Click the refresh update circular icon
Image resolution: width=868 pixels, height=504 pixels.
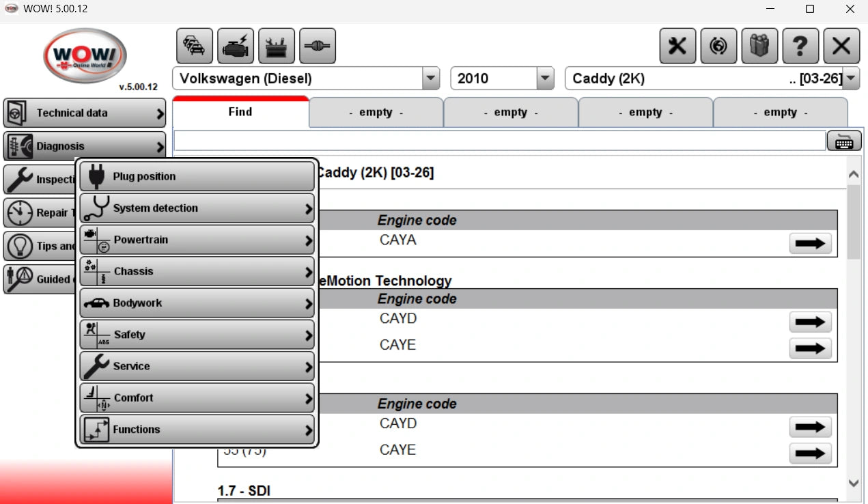[718, 46]
